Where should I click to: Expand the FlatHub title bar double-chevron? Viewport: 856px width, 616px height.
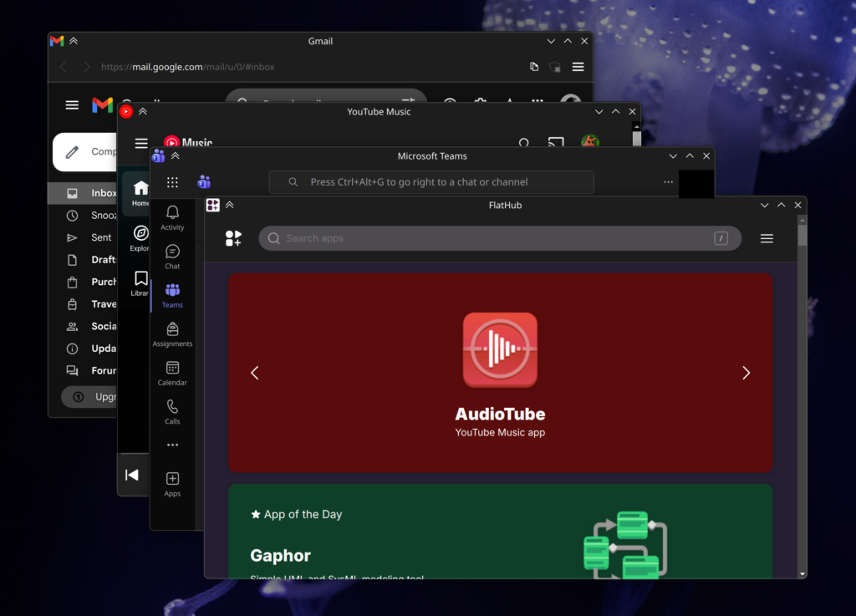click(230, 205)
